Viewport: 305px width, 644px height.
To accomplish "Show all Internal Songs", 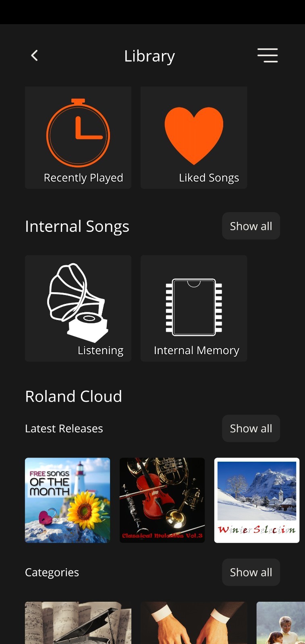I will (251, 226).
